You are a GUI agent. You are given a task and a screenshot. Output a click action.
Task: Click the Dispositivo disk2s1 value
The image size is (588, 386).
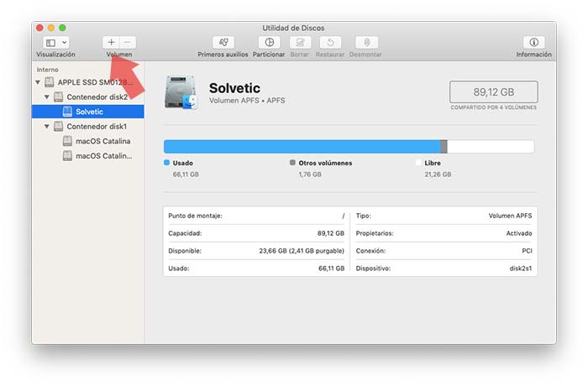521,269
